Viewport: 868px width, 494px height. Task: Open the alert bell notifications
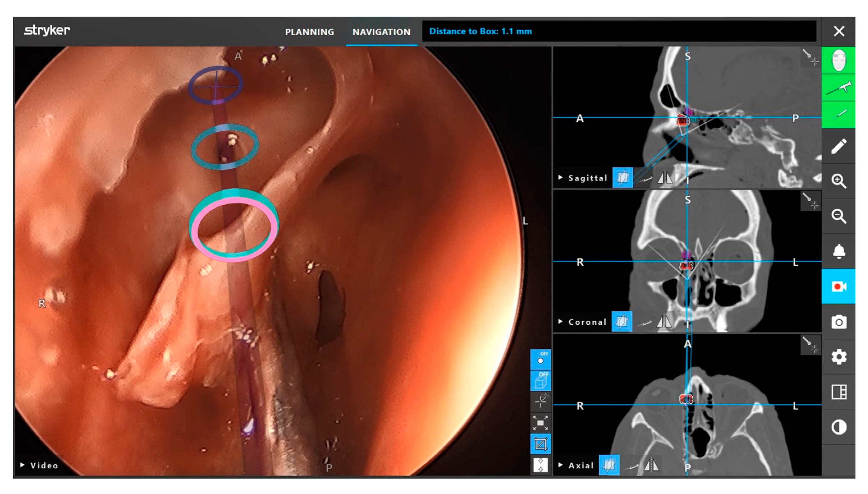[838, 251]
